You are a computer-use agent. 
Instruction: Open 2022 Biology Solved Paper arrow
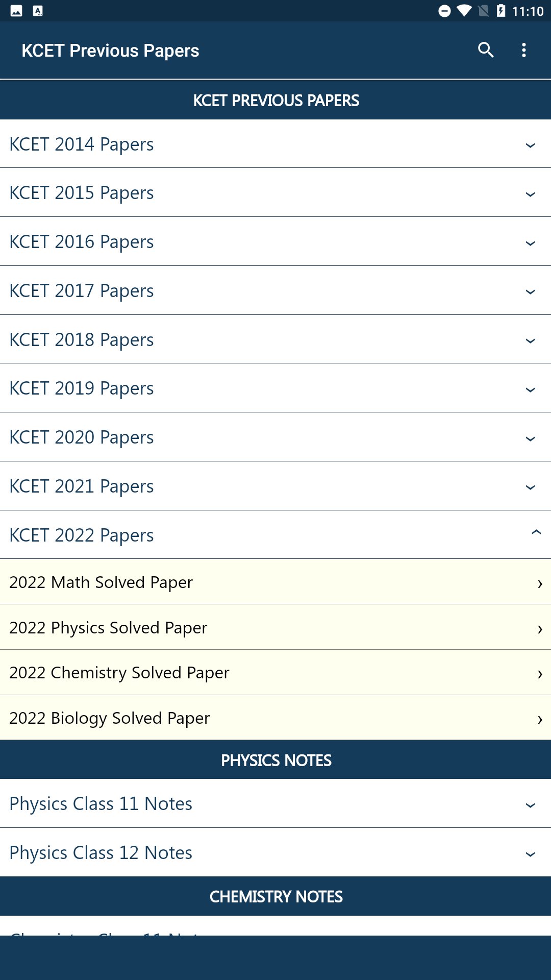(x=540, y=719)
